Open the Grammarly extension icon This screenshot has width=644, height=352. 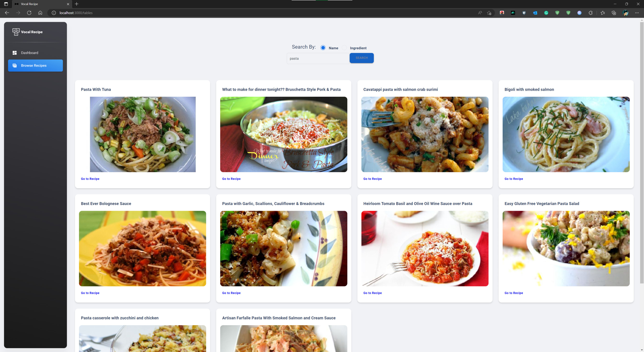tap(546, 13)
